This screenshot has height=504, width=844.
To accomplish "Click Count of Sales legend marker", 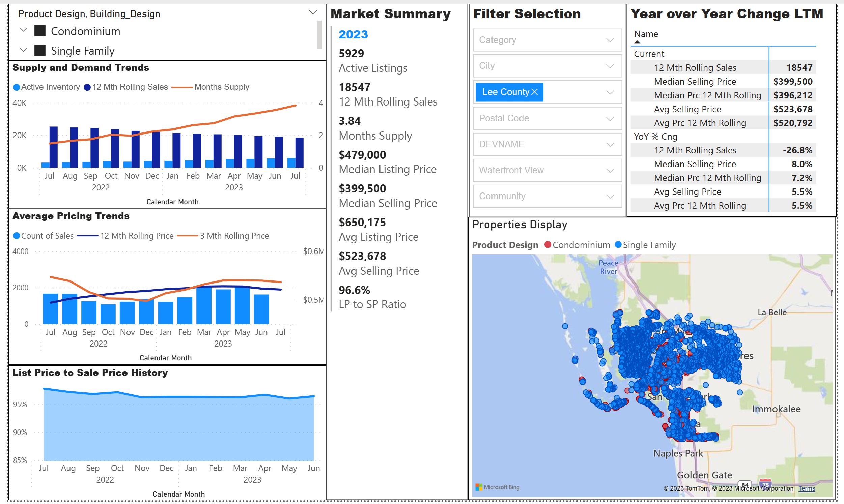I will click(16, 236).
